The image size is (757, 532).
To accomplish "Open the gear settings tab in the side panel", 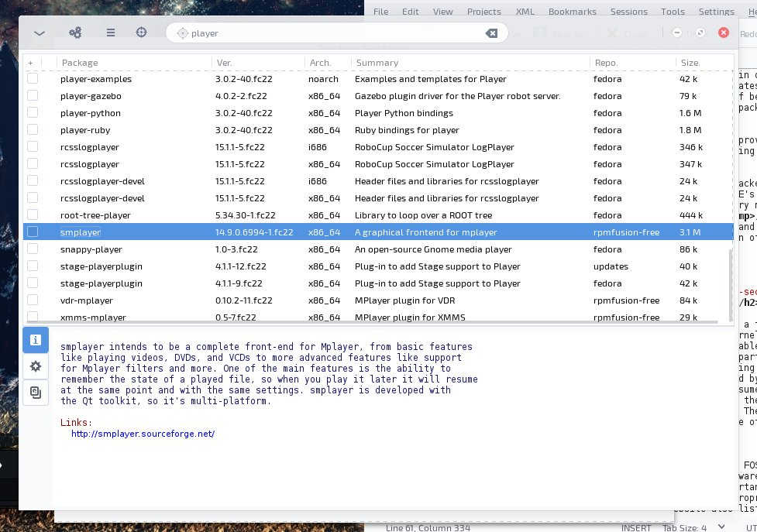I will coord(35,366).
